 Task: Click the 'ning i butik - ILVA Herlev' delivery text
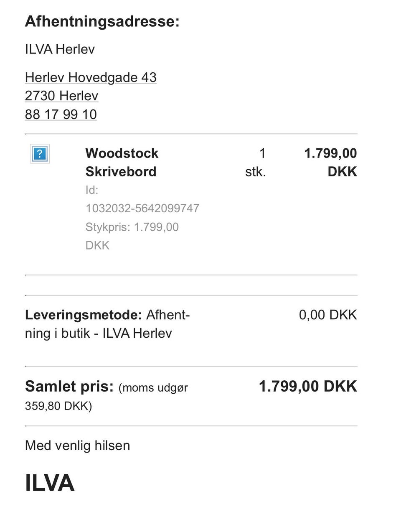tap(99, 333)
